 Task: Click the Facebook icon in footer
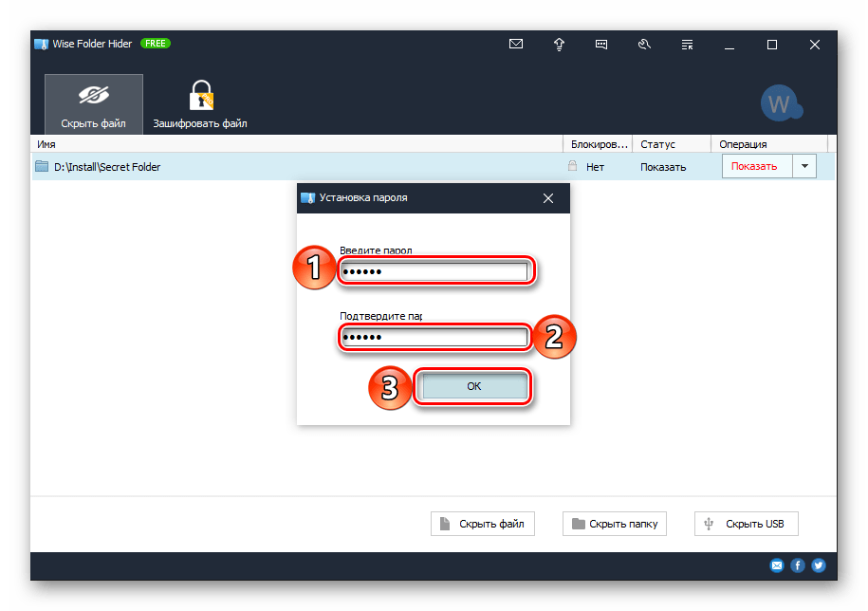[798, 565]
